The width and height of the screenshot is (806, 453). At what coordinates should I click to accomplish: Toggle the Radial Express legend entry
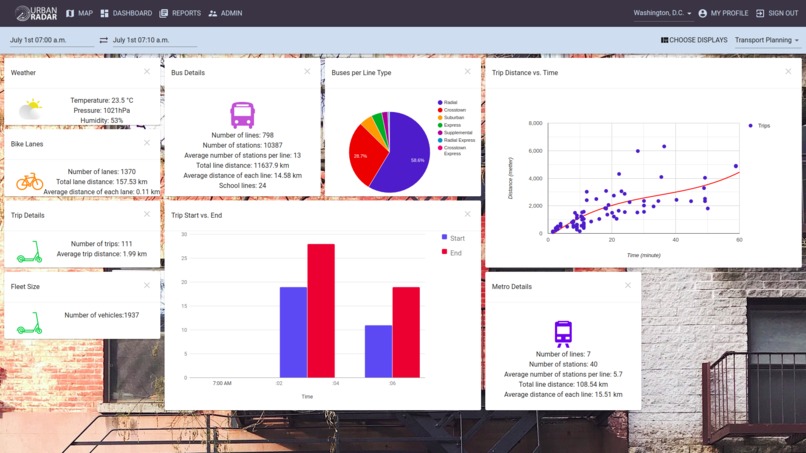(456, 140)
